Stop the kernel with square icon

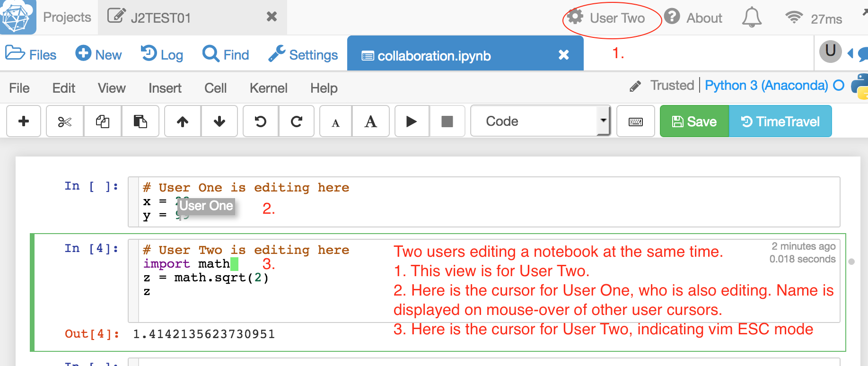[x=447, y=122]
